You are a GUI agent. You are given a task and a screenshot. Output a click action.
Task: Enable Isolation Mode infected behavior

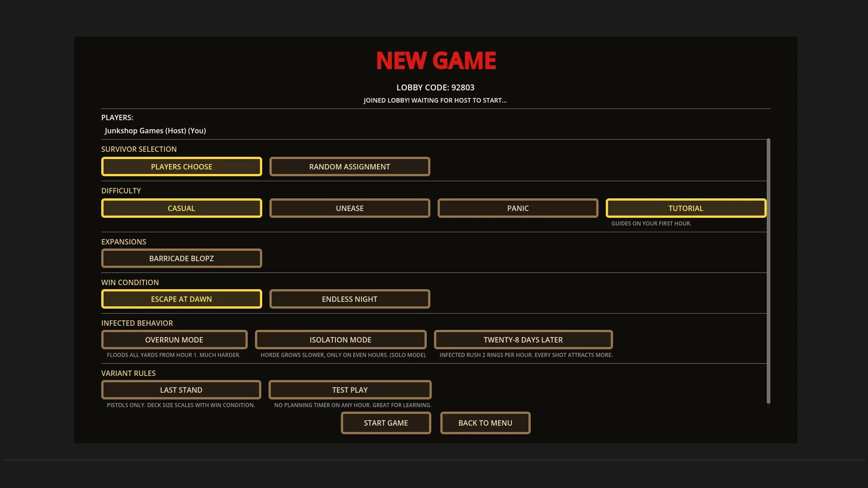[340, 340]
